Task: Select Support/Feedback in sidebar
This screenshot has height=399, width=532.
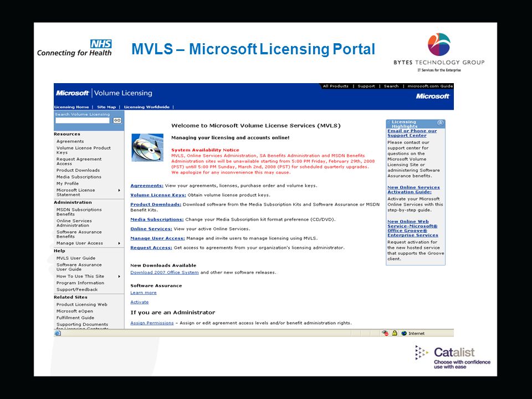Action: point(77,290)
